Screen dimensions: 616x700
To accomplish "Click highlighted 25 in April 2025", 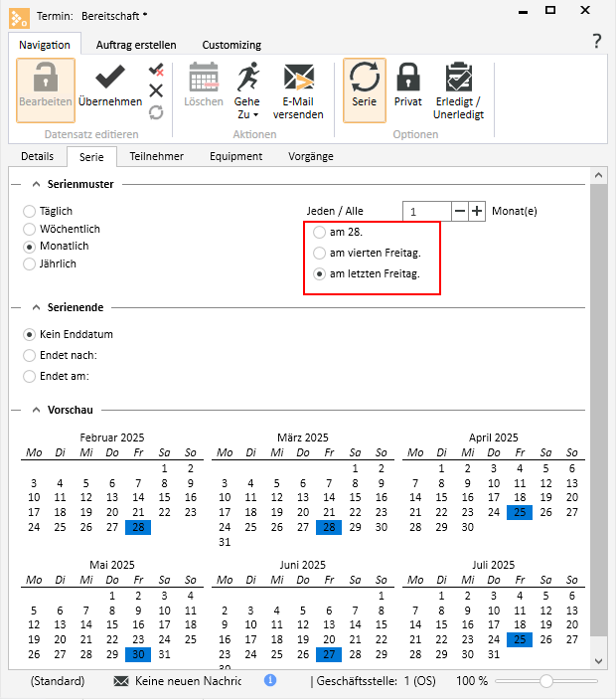I will point(520,512).
